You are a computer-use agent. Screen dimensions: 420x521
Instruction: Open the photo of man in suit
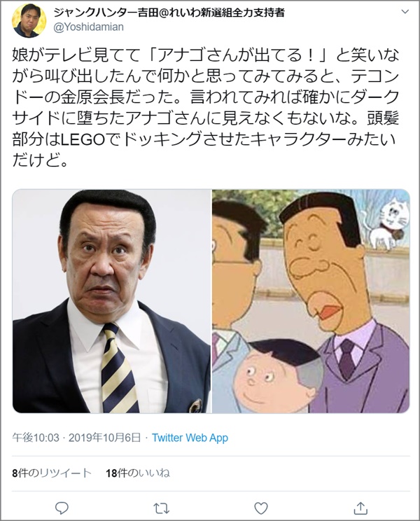pos(111,301)
